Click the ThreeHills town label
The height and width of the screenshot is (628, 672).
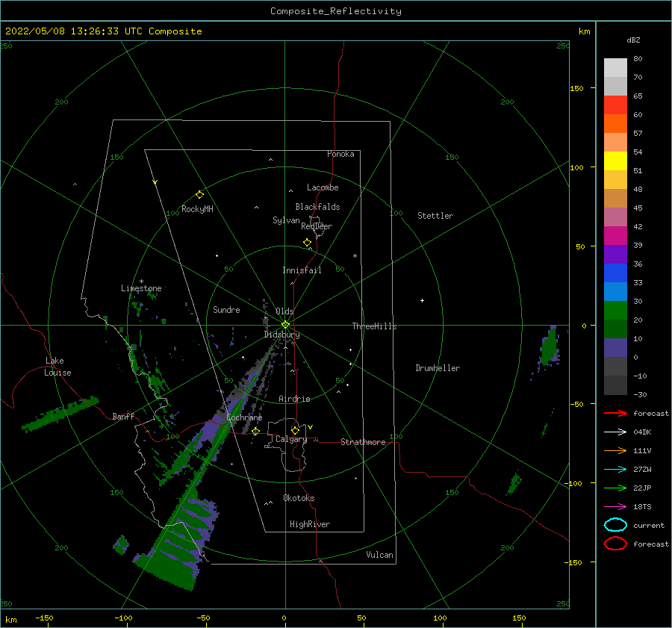[375, 326]
